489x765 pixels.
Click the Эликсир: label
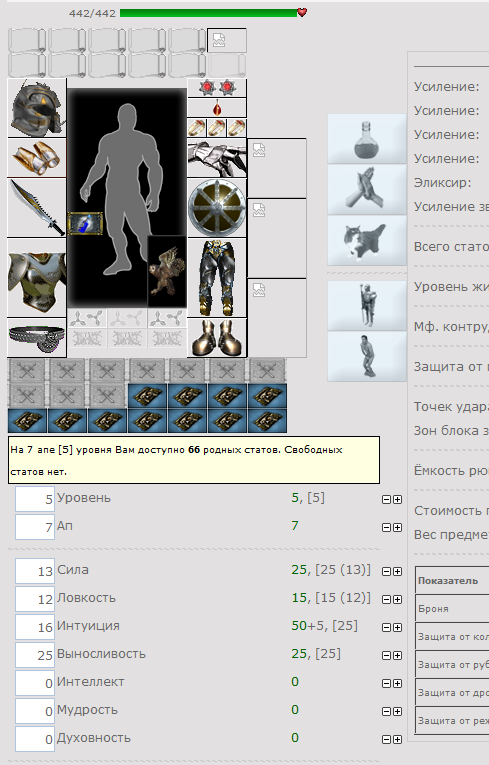point(443,183)
